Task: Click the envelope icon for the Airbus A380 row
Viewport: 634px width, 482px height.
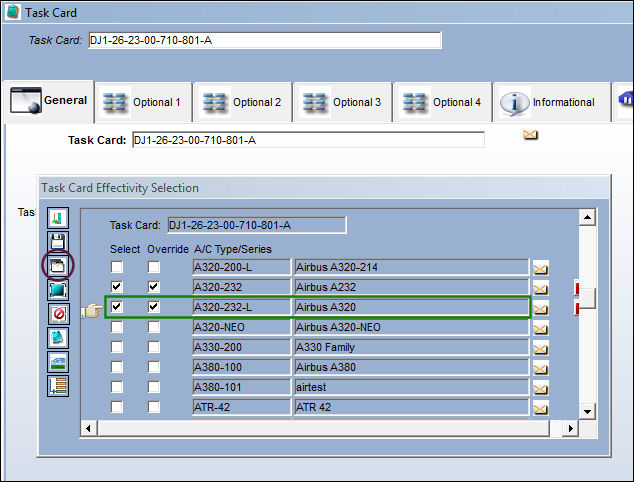Action: point(540,369)
